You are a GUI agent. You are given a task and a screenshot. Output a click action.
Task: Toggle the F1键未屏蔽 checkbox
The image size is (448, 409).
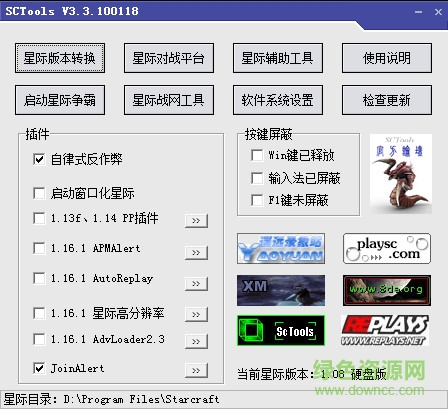[257, 200]
